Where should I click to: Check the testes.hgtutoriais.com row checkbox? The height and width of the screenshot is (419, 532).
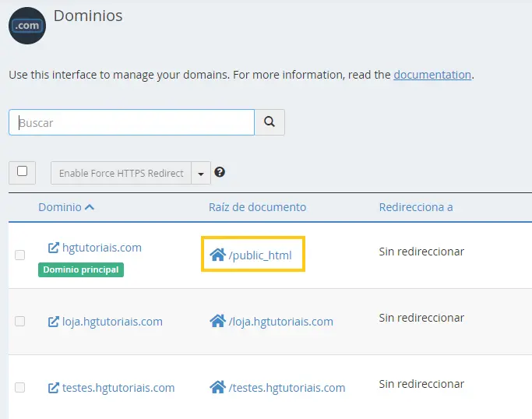coord(20,387)
